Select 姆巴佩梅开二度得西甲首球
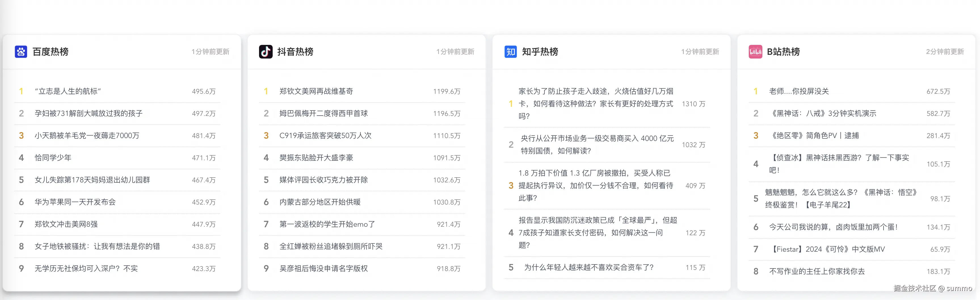The width and height of the screenshot is (980, 300). [323, 113]
